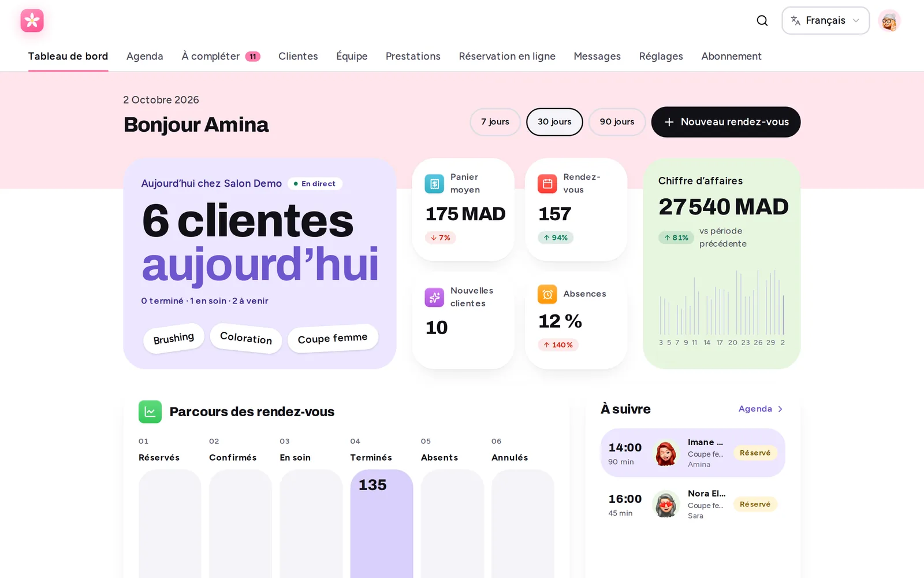Switch to the Clientes tab

298,56
